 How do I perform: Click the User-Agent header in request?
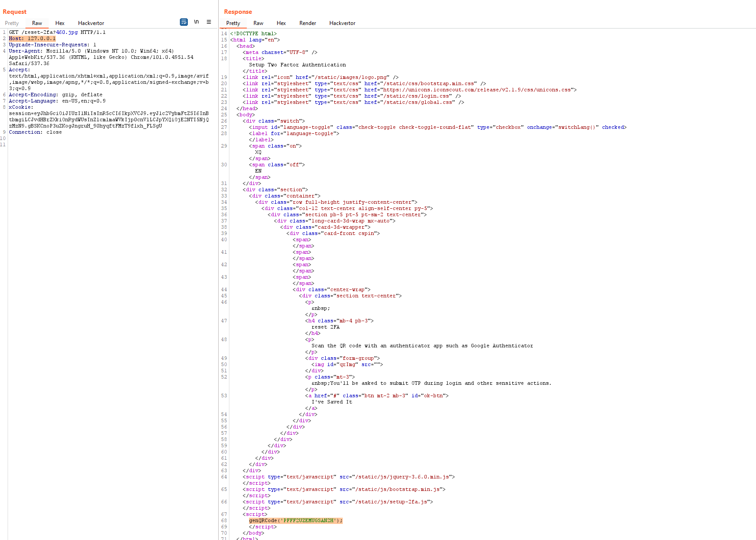[x=26, y=51]
